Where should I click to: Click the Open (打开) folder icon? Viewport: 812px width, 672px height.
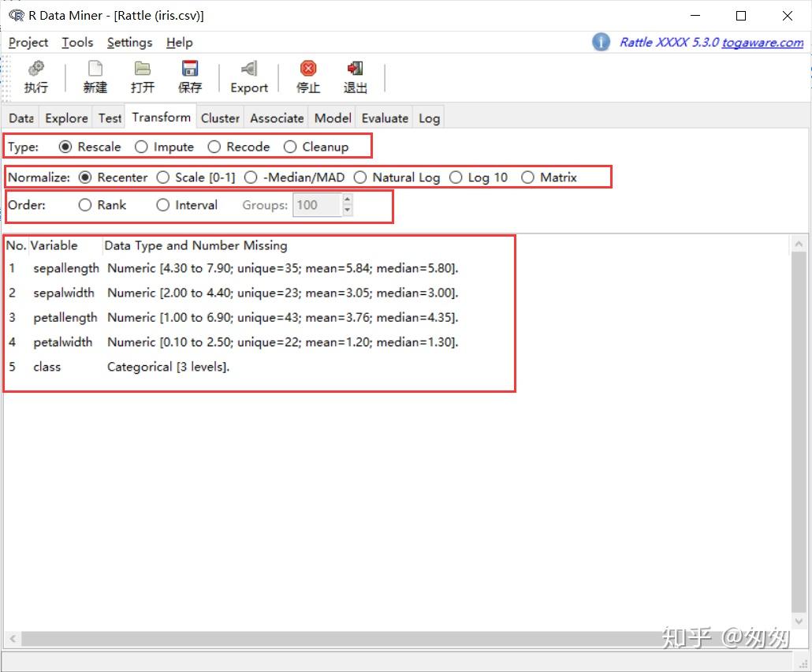point(143,69)
